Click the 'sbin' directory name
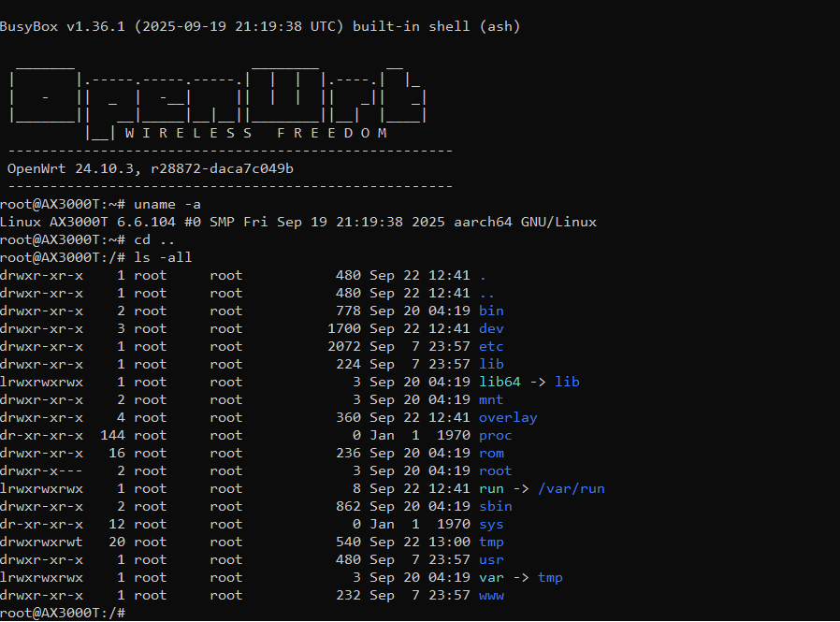The height and width of the screenshot is (622, 840). click(x=495, y=506)
